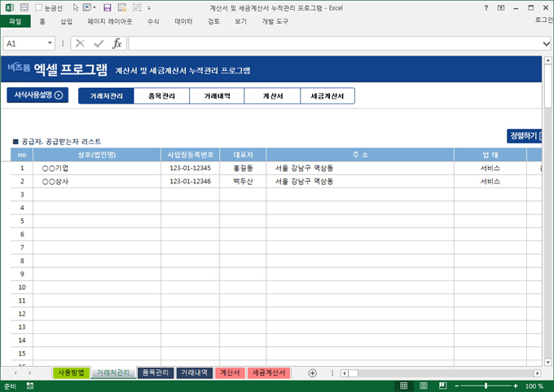The width and height of the screenshot is (554, 392).
Task: Click the 품목관리 navigation button
Action: coord(161,96)
